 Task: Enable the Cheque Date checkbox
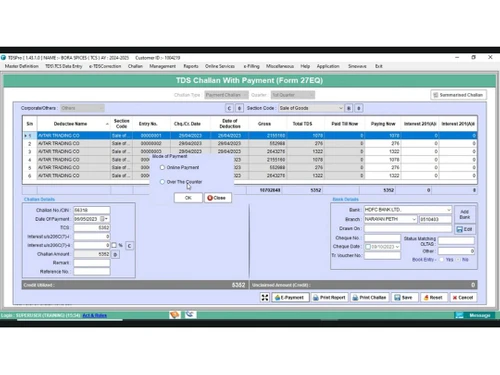(x=368, y=247)
